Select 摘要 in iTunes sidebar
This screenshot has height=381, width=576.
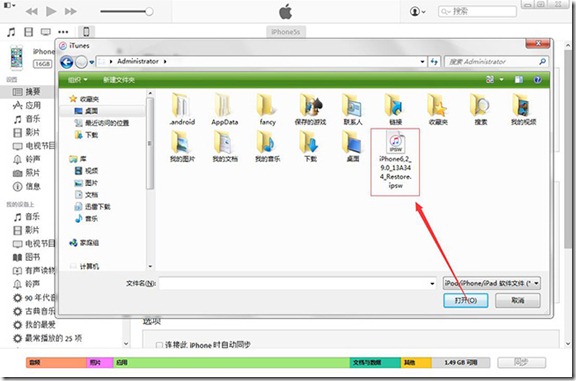click(x=26, y=92)
